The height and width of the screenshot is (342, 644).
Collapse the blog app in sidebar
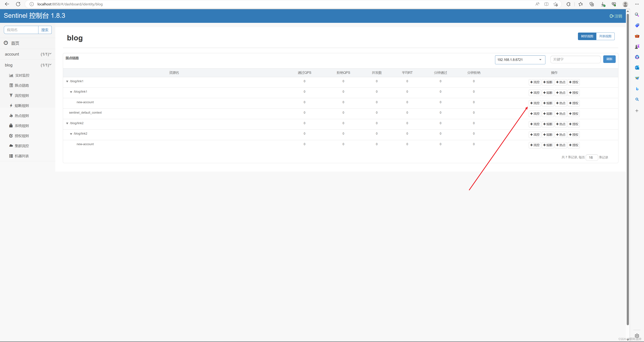[28, 65]
